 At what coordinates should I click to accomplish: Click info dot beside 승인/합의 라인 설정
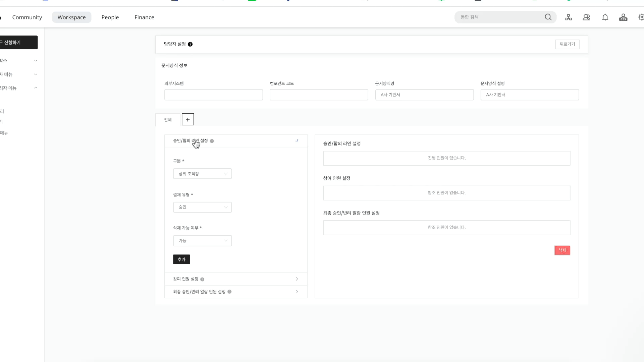coord(212,141)
